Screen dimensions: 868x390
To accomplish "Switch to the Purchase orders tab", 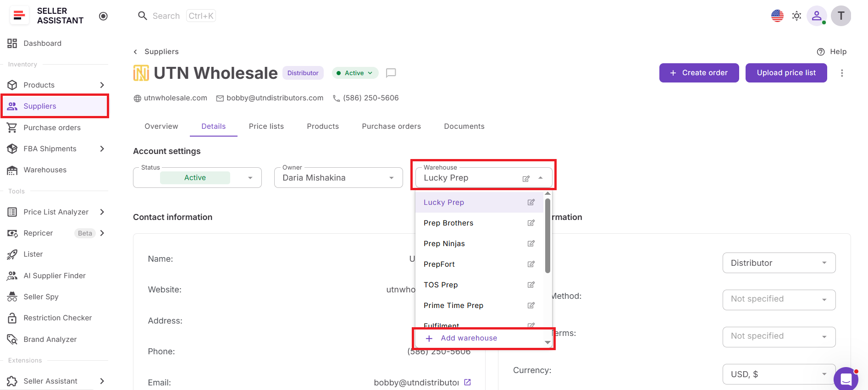I will (x=391, y=126).
